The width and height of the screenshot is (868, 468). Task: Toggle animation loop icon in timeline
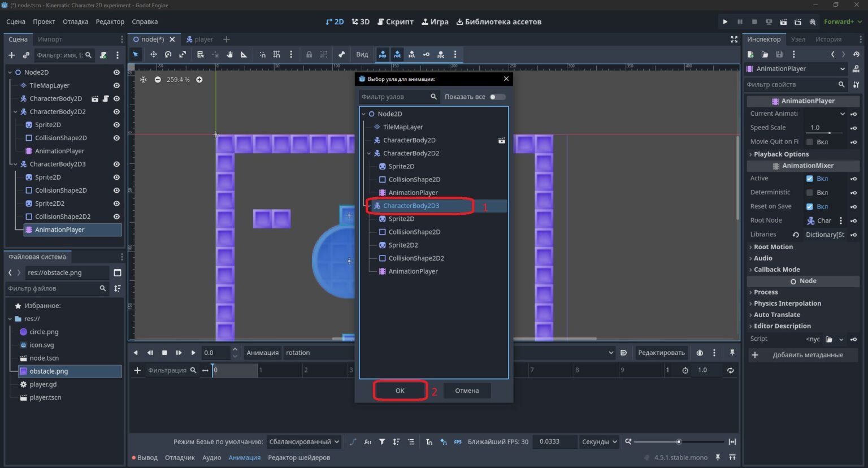(x=731, y=370)
